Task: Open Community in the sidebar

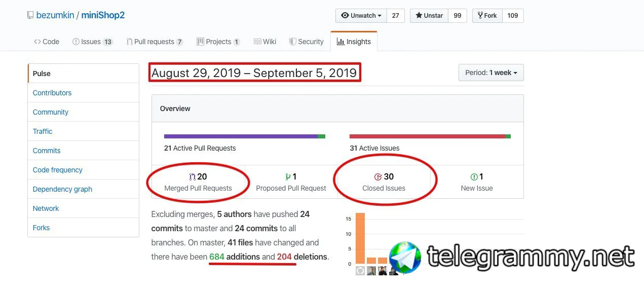Action: click(84, 112)
